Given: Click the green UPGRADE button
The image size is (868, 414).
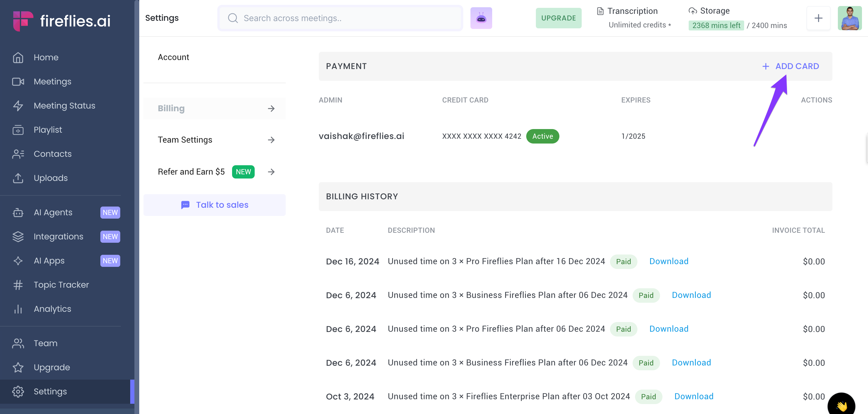Looking at the screenshot, I should pyautogui.click(x=558, y=18).
